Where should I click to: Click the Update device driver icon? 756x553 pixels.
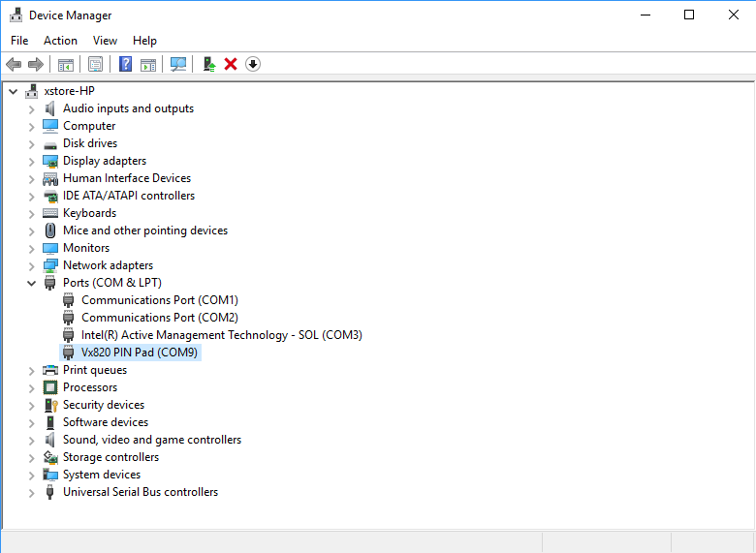point(208,64)
